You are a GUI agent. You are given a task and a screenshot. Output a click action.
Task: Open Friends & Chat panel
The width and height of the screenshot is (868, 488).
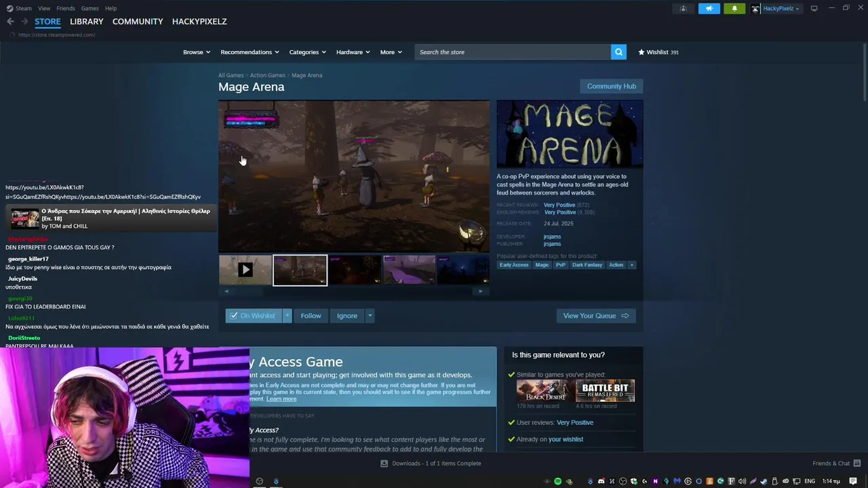pos(836,464)
